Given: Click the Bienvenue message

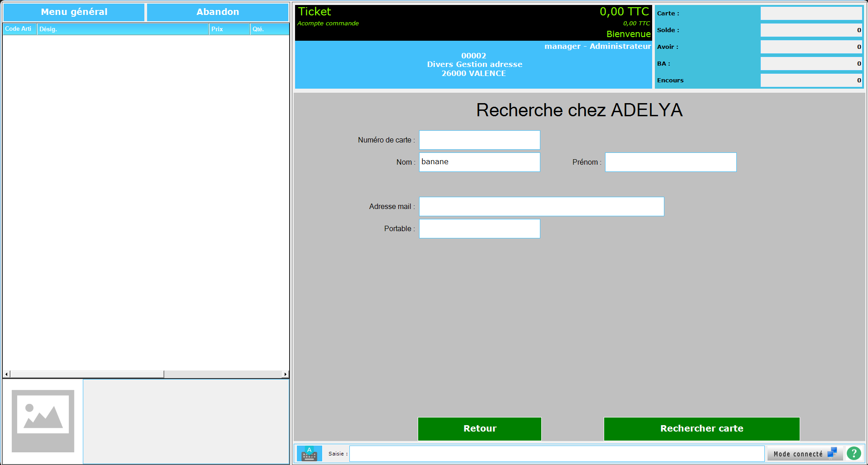Looking at the screenshot, I should point(629,34).
